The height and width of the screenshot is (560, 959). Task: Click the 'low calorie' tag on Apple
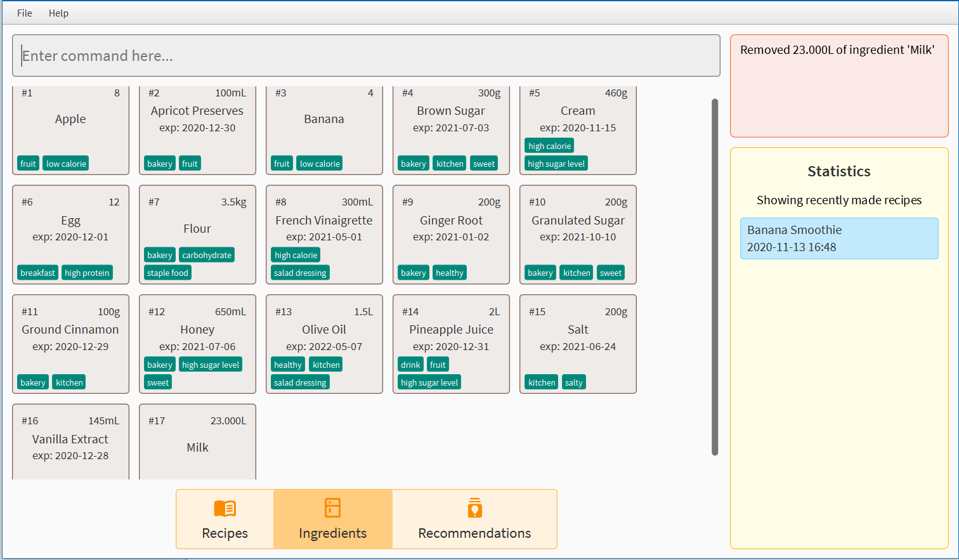66,164
